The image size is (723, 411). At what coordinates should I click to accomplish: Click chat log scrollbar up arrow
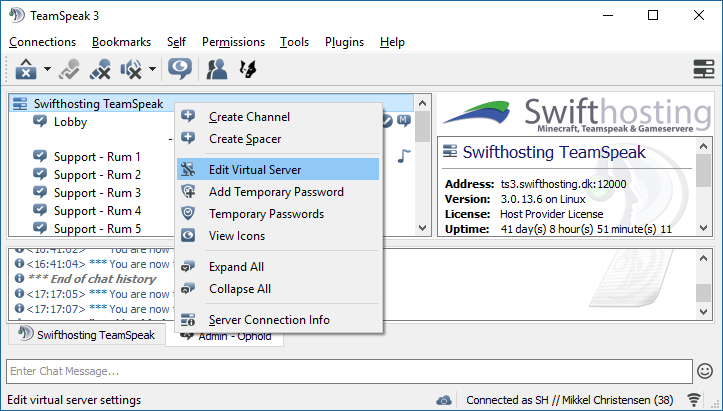click(x=704, y=258)
